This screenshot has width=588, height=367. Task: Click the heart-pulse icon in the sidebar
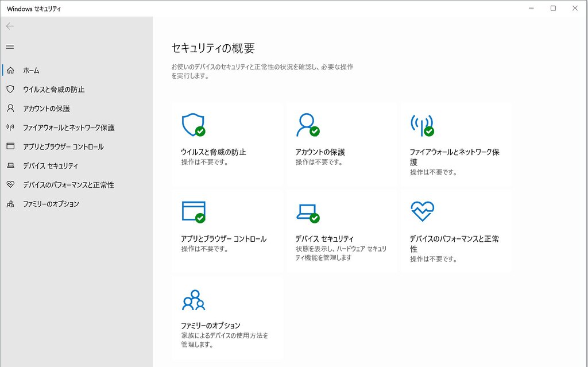pos(10,184)
